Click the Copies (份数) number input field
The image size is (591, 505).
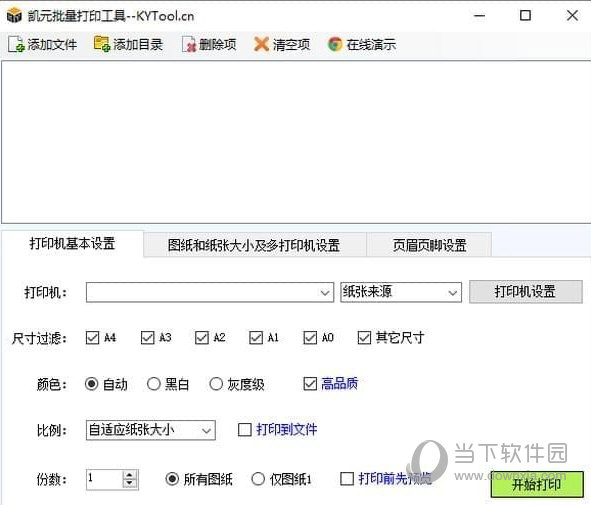(x=104, y=479)
